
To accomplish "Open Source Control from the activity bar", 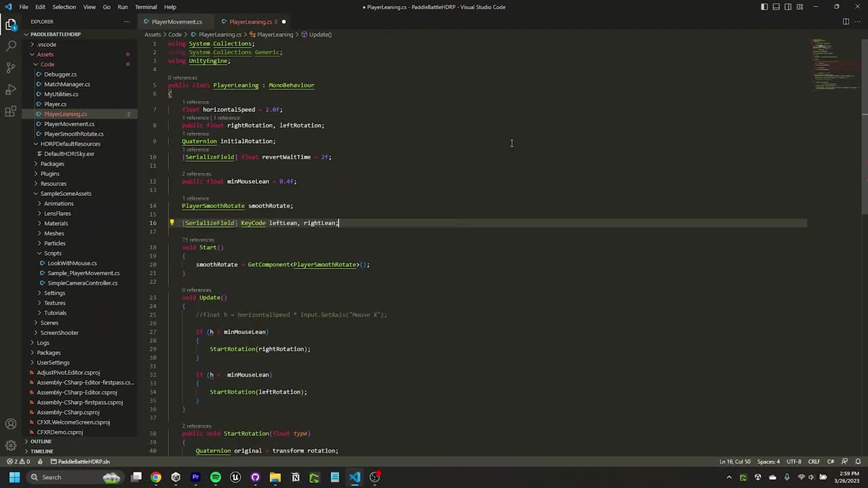I will pyautogui.click(x=10, y=68).
